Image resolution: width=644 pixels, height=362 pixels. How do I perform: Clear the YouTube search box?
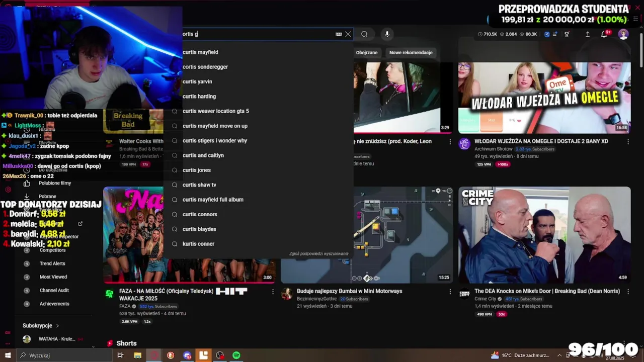click(348, 34)
